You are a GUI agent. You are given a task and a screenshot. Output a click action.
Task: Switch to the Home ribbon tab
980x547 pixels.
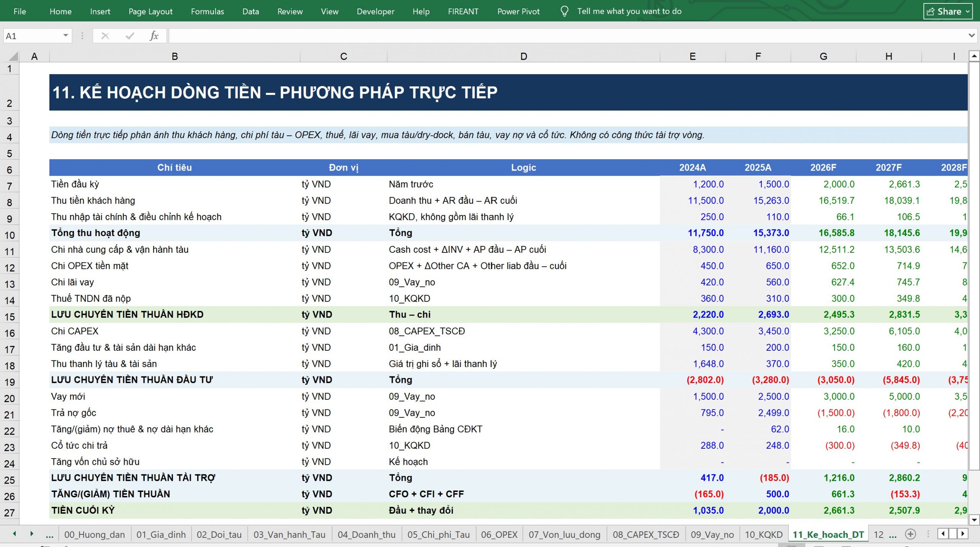coord(60,11)
